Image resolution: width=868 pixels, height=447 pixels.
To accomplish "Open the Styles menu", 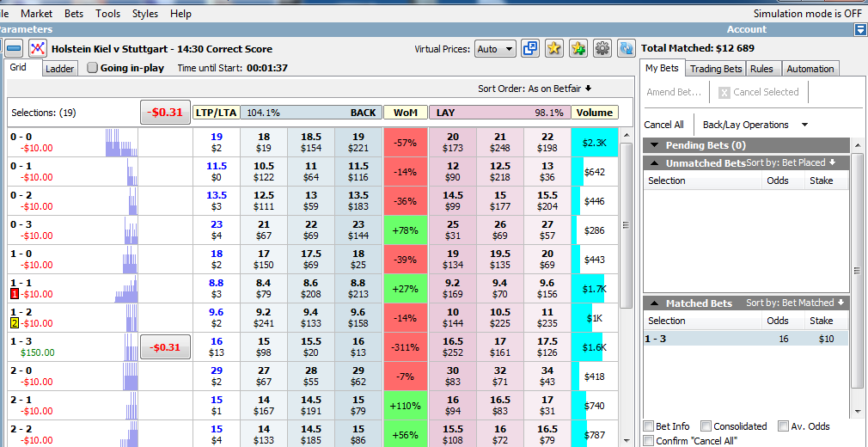I will pos(145,14).
